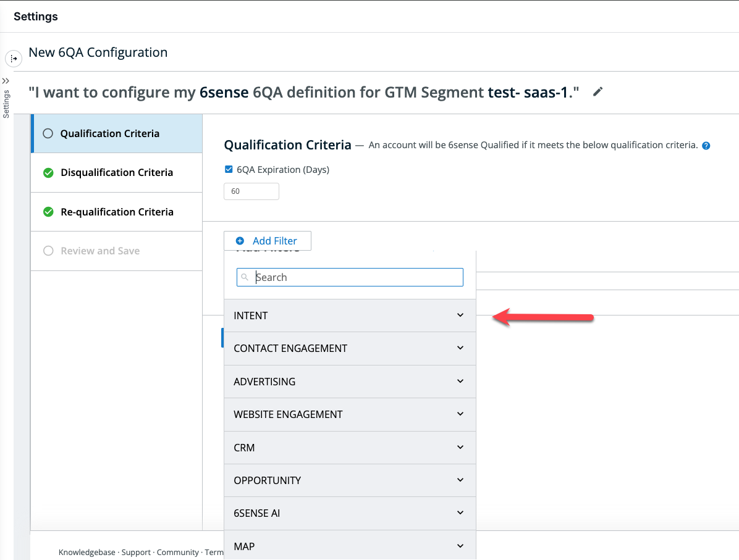Screen dimensions: 739x560
Task: Expand the OPPORTUNITY filter category
Action: 350,480
